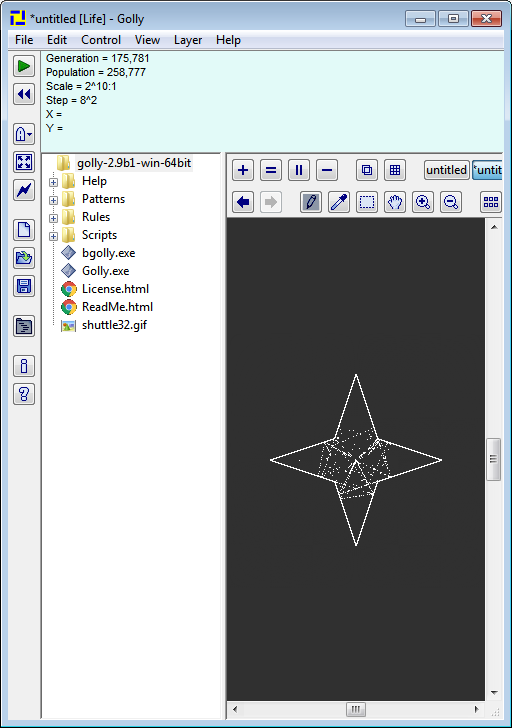Save pattern with the floppy disk icon
The image size is (512, 728).
click(24, 286)
